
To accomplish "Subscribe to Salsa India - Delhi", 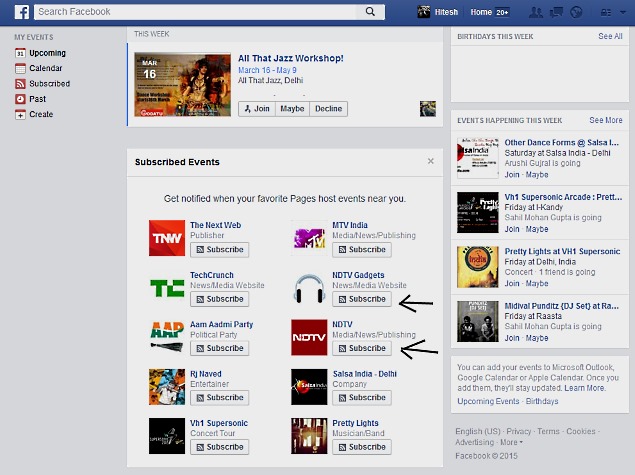I will tap(362, 398).
